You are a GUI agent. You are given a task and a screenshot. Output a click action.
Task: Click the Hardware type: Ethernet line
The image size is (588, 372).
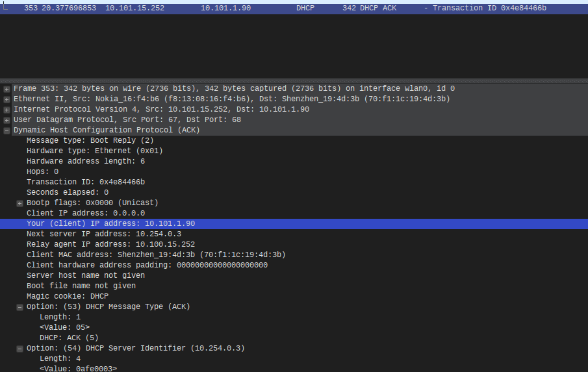point(94,151)
